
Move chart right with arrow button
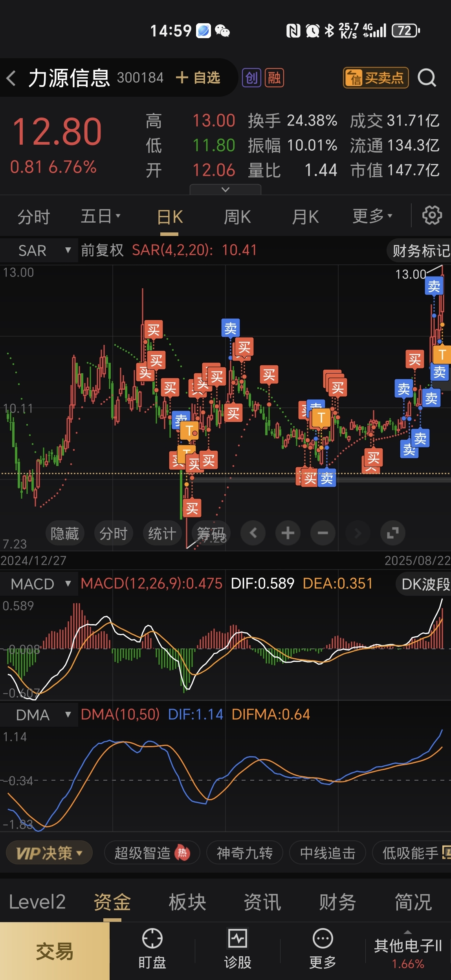point(358,533)
